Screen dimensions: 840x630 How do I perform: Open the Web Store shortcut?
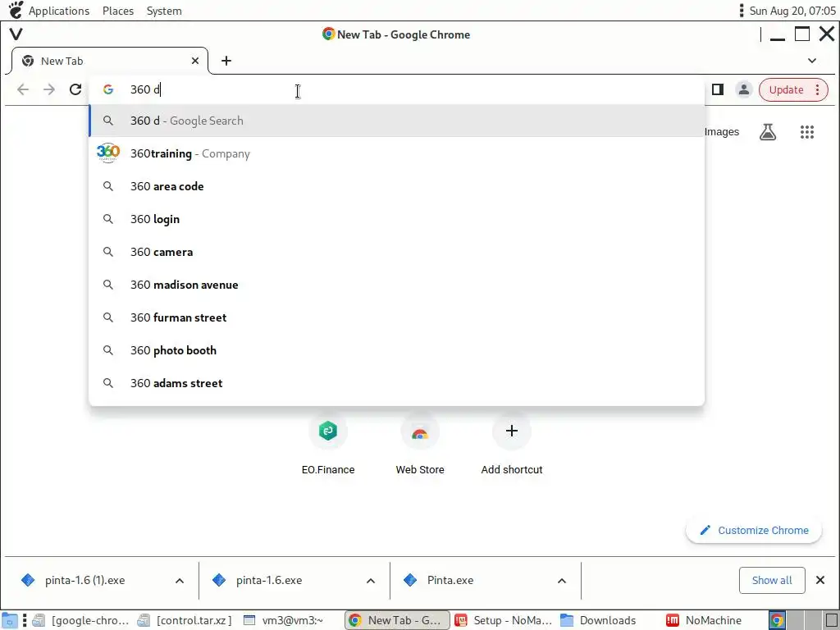click(420, 444)
